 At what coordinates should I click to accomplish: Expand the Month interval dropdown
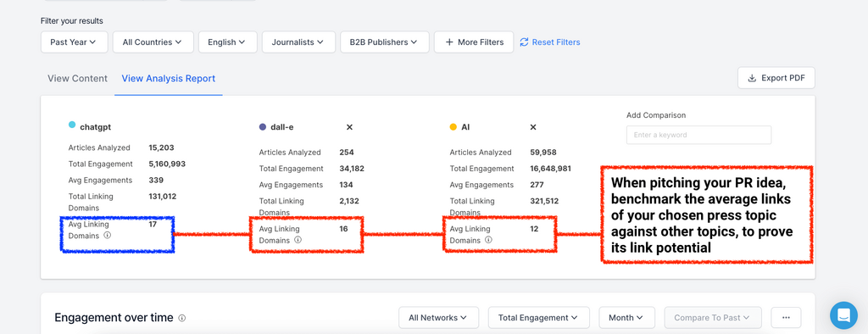pos(626,318)
